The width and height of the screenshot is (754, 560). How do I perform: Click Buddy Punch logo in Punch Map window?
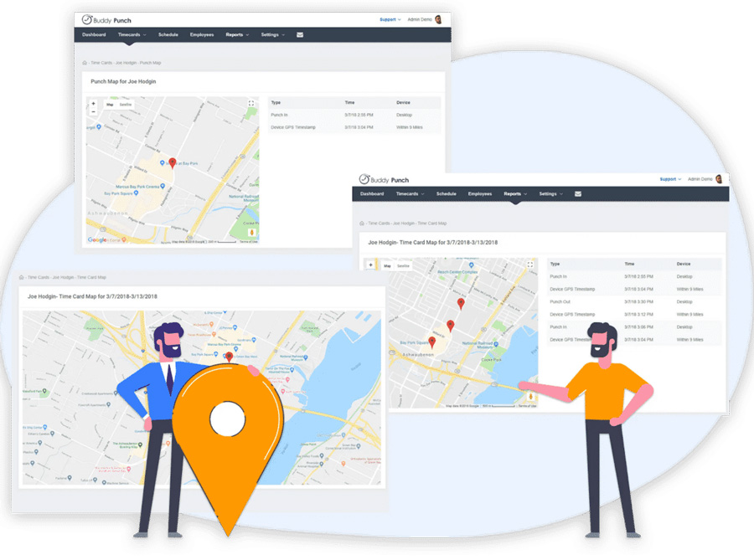(x=106, y=20)
